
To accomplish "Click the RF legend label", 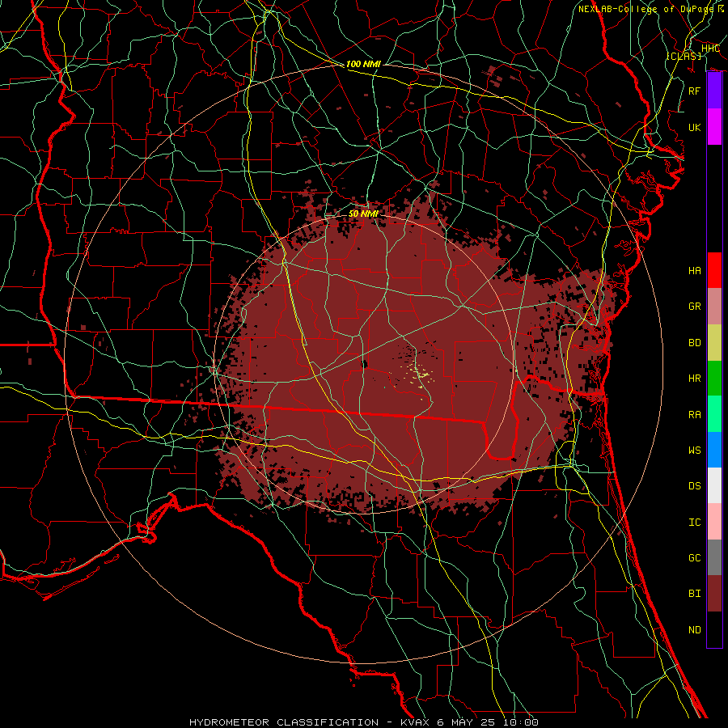I will (x=694, y=91).
